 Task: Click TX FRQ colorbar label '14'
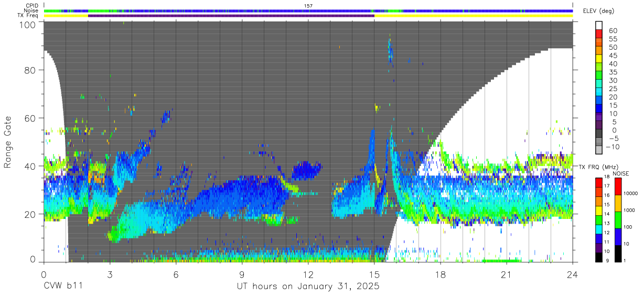[x=607, y=214]
